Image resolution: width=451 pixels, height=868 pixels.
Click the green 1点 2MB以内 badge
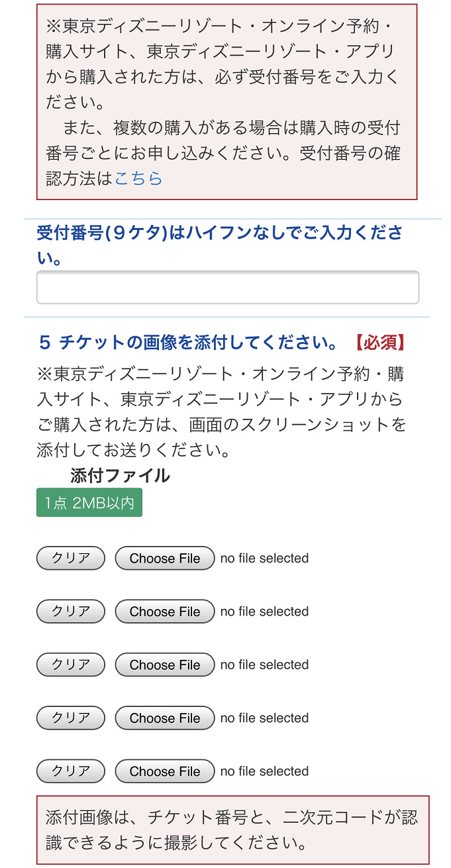[89, 503]
